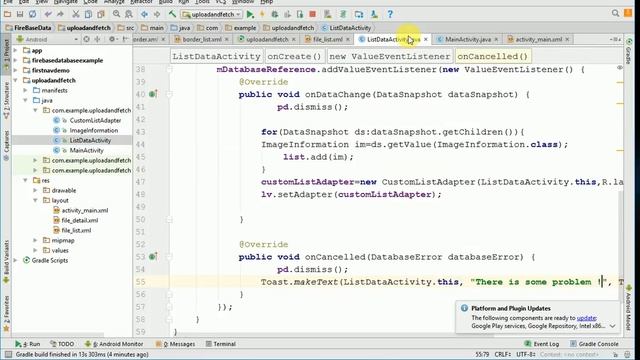Select ImageInformation class in project tree
Viewport: 640px width, 360px height.
tap(93, 130)
